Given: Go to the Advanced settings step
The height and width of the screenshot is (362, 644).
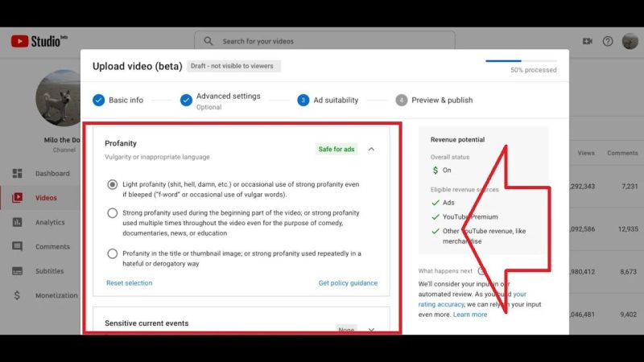Looking at the screenshot, I should [220, 101].
